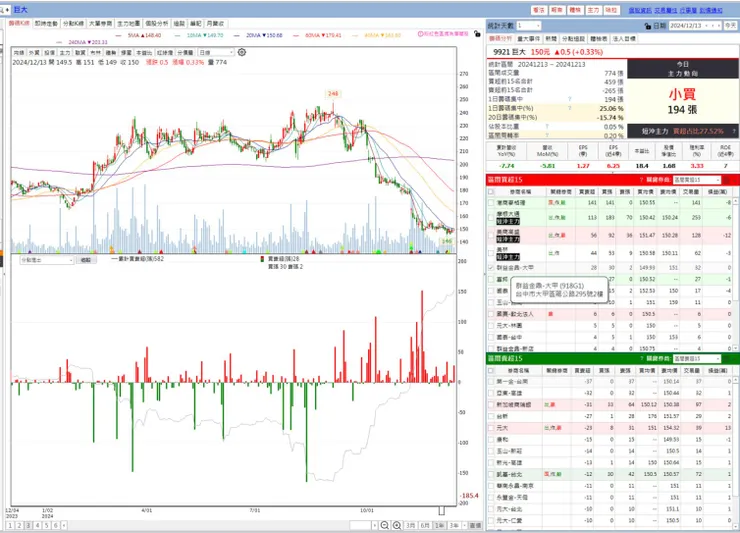Open the indicator dropdown above the lower chart
Viewport: 740px width, 533px height.
(x=47, y=260)
